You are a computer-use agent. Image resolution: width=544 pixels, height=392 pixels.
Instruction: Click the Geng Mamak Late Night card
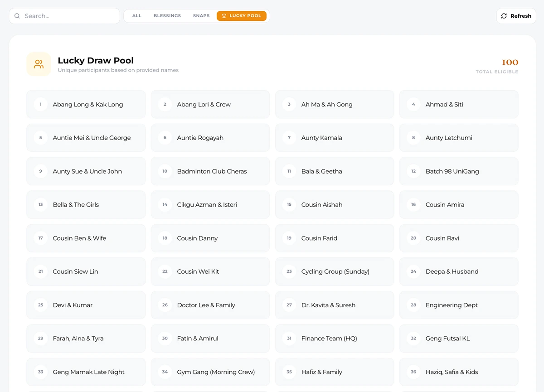(x=86, y=372)
